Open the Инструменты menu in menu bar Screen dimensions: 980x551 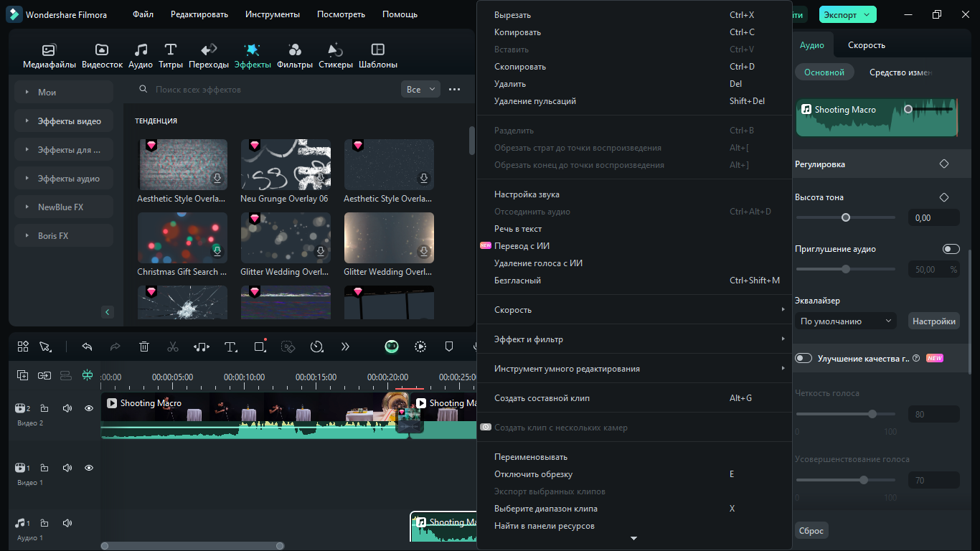pyautogui.click(x=273, y=14)
